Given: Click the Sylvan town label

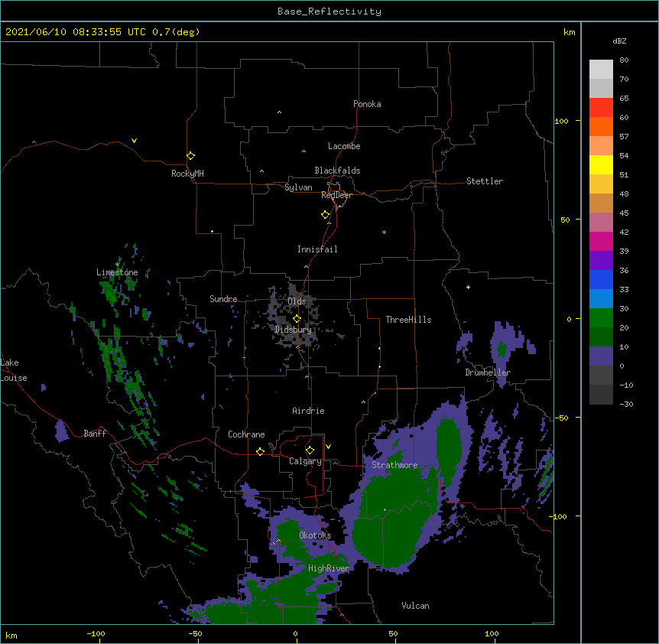Looking at the screenshot, I should (298, 187).
